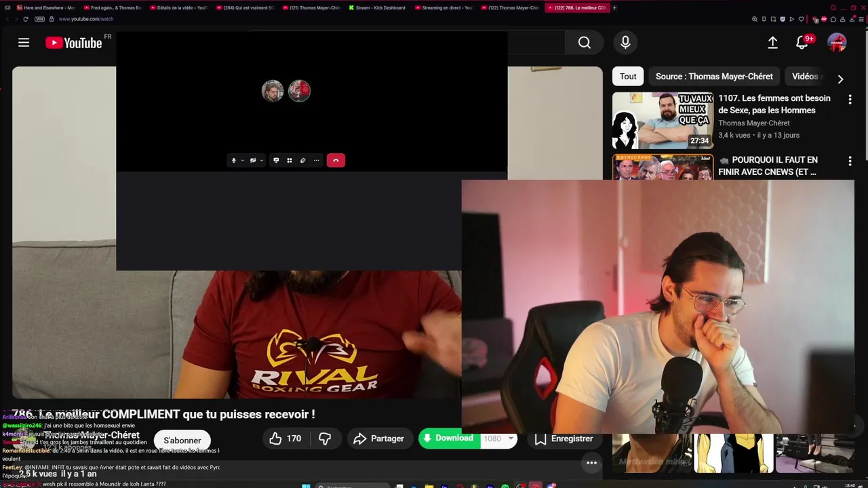Open the 1080 quality dropdown

pos(498,439)
